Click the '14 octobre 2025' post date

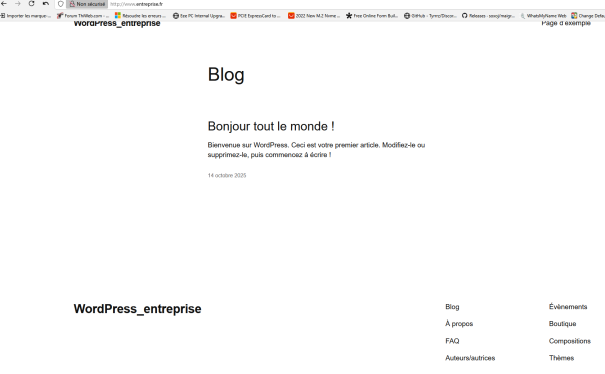click(227, 175)
